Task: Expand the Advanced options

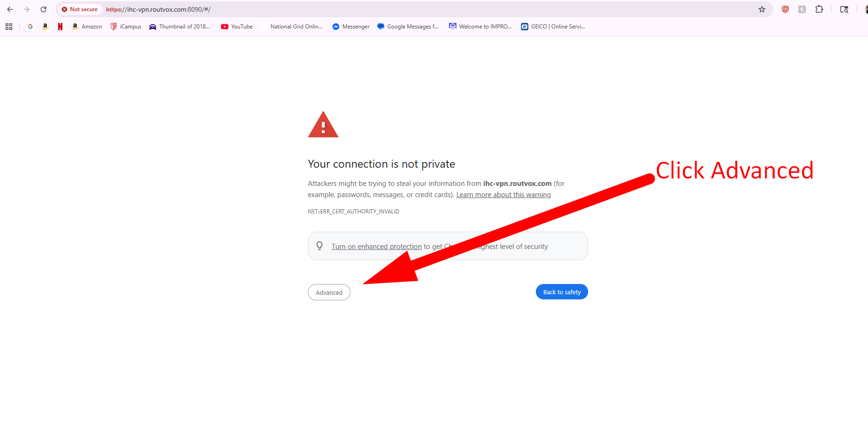Action: point(329,292)
